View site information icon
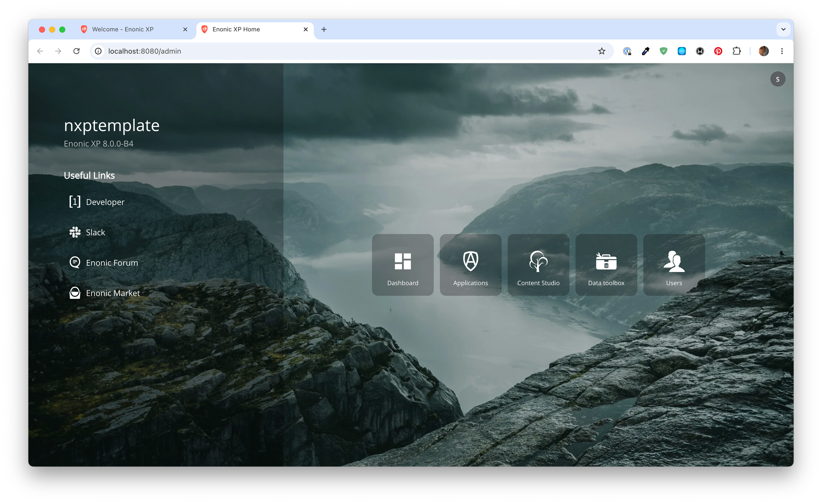The height and width of the screenshot is (504, 822). point(98,51)
